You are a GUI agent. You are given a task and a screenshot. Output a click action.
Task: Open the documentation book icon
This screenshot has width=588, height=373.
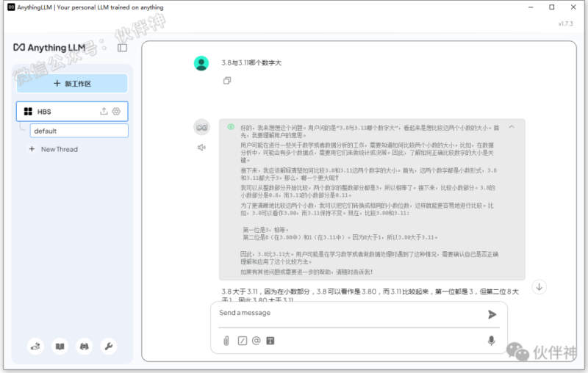(x=60, y=346)
